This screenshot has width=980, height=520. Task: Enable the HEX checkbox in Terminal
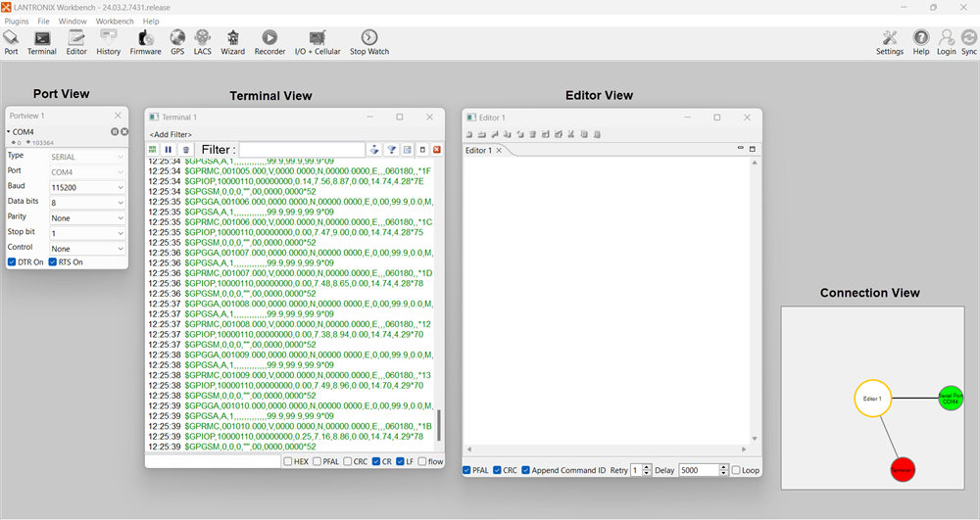[288, 462]
